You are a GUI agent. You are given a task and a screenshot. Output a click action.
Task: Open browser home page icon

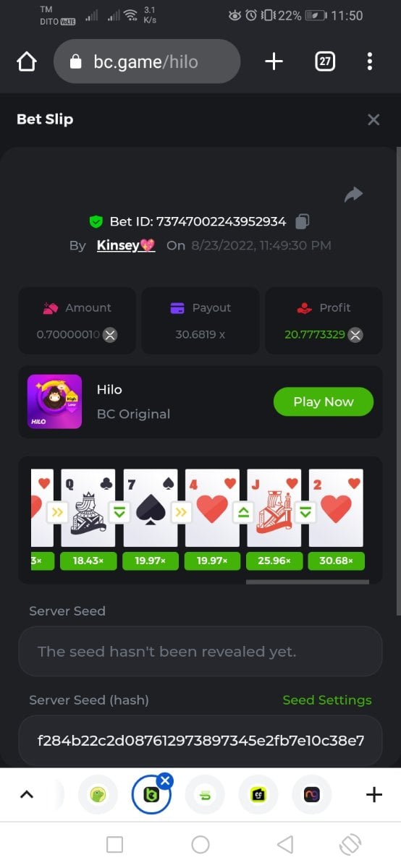coord(27,62)
